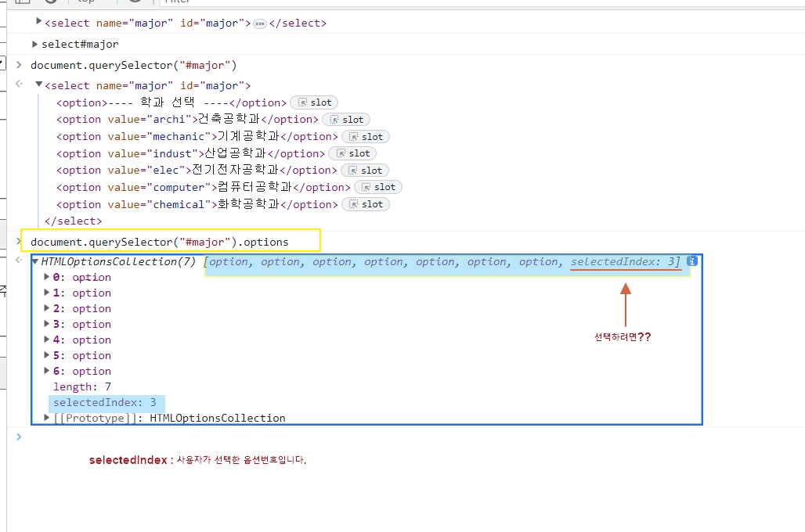Screen dimensions: 805x532
Task: Click slot badge of chemical option
Action: pyautogui.click(x=366, y=204)
